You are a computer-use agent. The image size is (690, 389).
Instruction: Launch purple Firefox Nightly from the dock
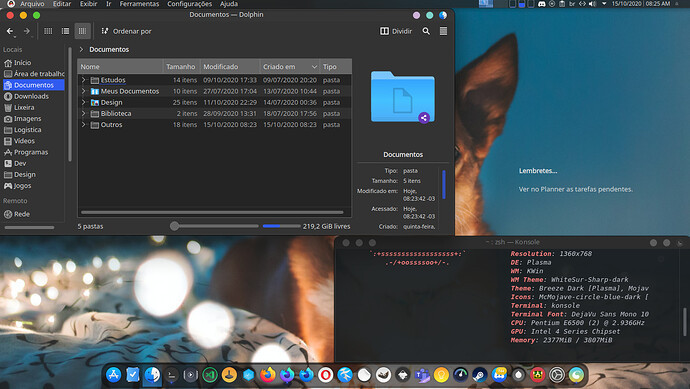point(287,375)
